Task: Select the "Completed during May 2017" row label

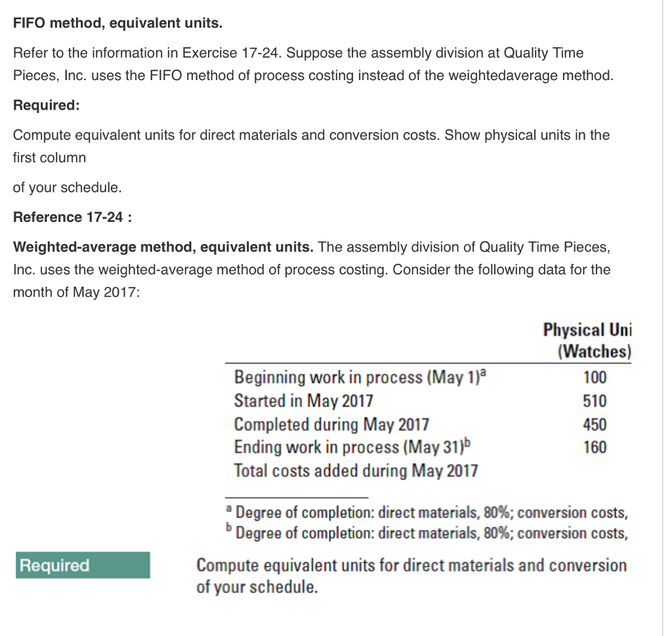Action: pos(331,424)
